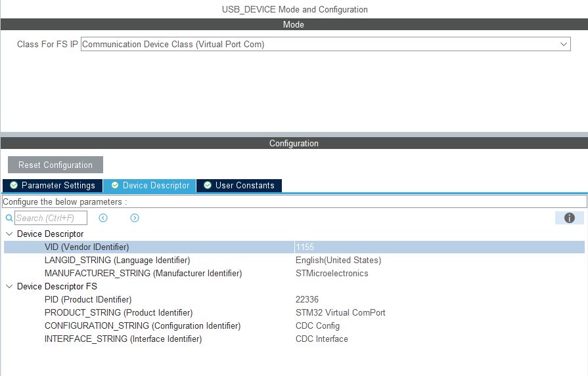Image resolution: width=588 pixels, height=376 pixels.
Task: Select LANGID_STRING (Language Identifier) row
Action: [x=294, y=261]
